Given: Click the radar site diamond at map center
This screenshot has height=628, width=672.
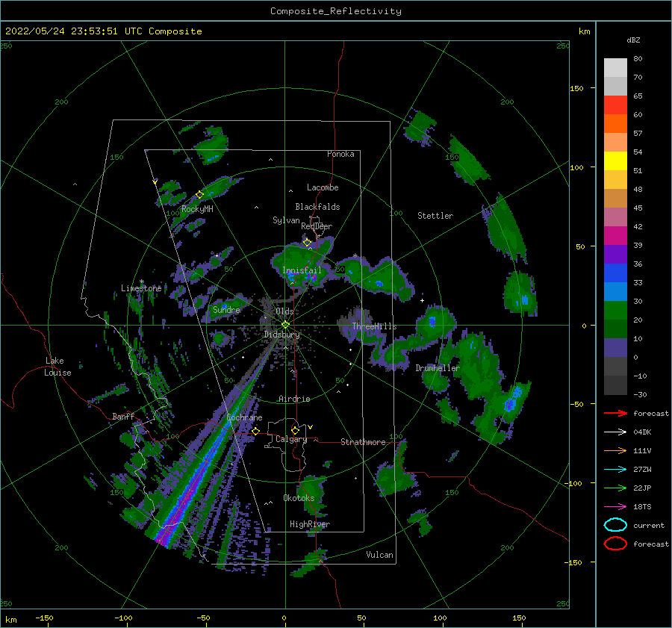Looking at the screenshot, I should [285, 325].
